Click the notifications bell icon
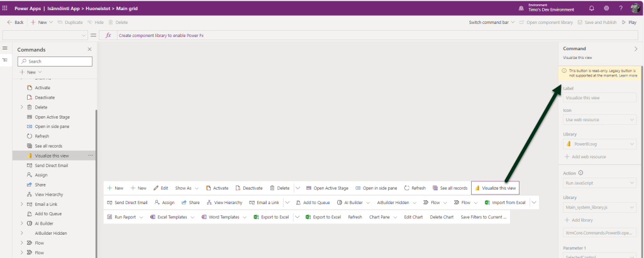644x258 pixels. pos(591,8)
